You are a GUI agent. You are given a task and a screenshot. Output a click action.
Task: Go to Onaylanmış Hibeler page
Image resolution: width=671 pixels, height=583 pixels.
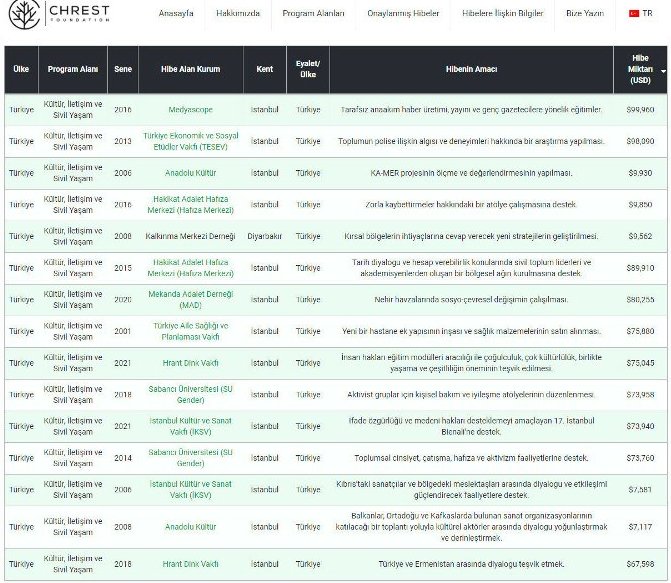403,13
